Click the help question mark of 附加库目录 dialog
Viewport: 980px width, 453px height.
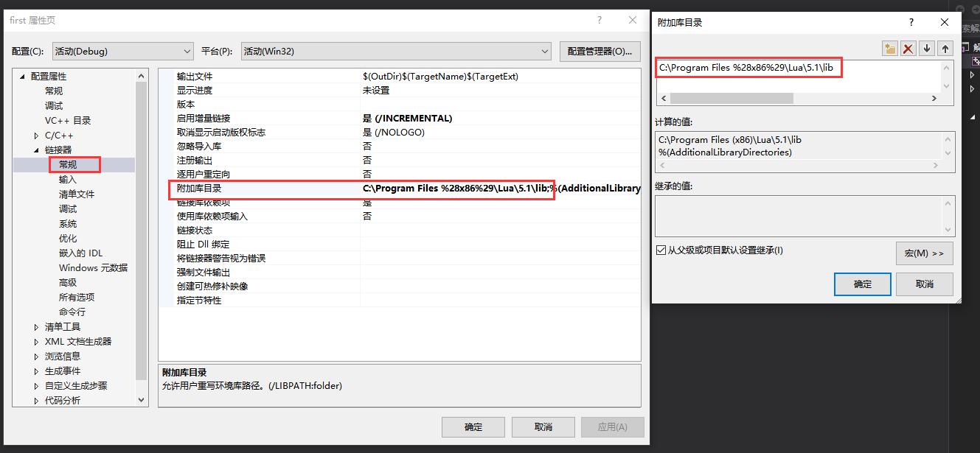pos(911,22)
